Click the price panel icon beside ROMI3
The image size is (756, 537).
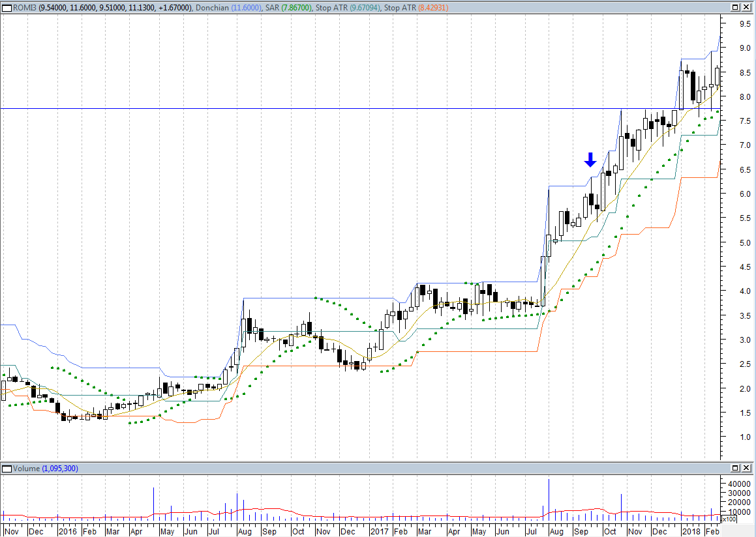point(7,7)
